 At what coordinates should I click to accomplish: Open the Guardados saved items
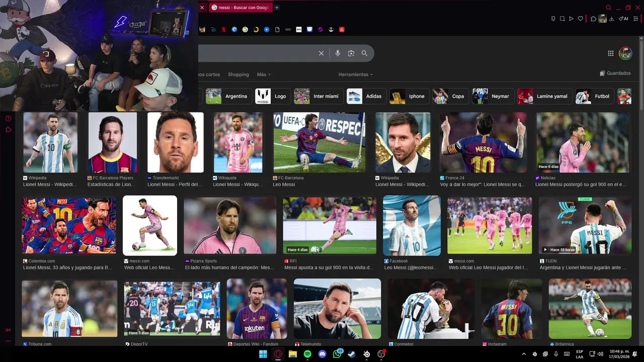615,73
